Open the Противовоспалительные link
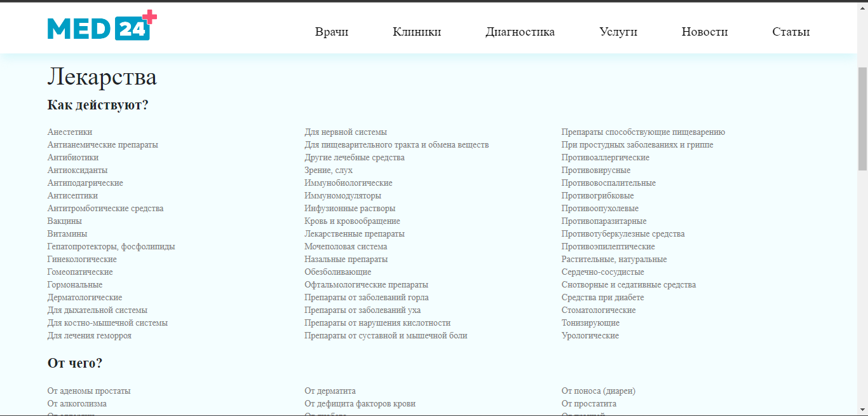This screenshot has width=868, height=416. [609, 183]
